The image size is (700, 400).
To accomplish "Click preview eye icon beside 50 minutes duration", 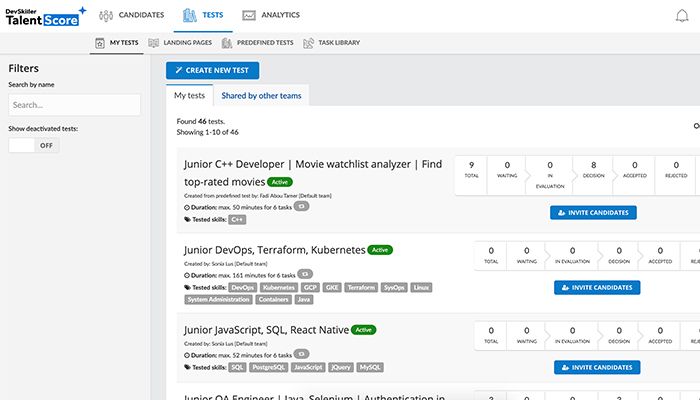I will coord(301,206).
